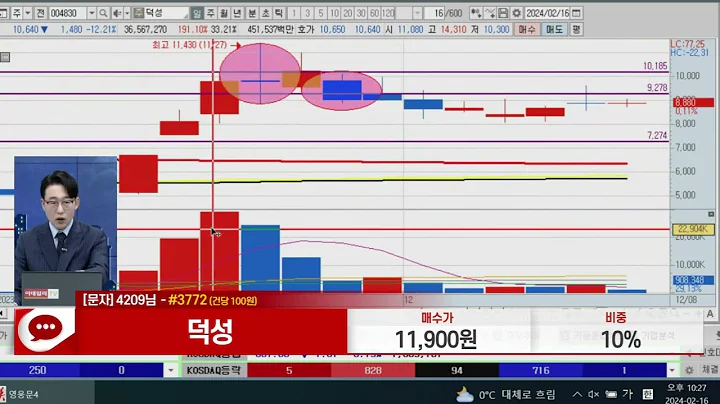Show hidden tray icons chevron

577,394
